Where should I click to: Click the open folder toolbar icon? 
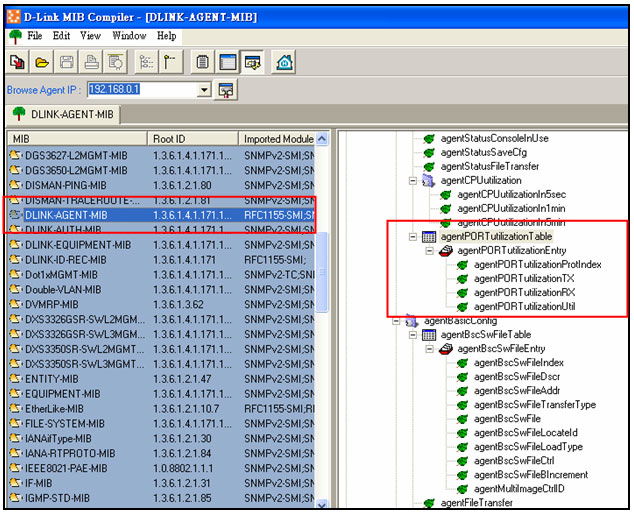(42, 62)
